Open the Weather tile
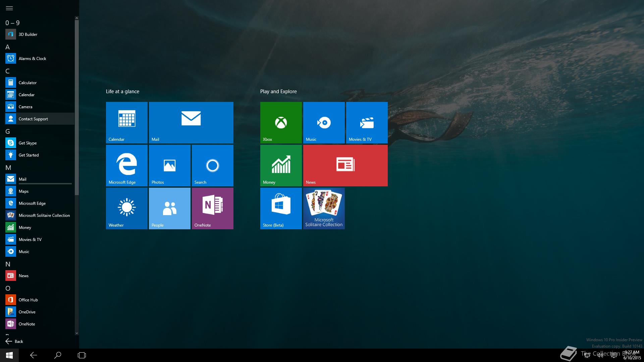The height and width of the screenshot is (362, 644). (127, 208)
